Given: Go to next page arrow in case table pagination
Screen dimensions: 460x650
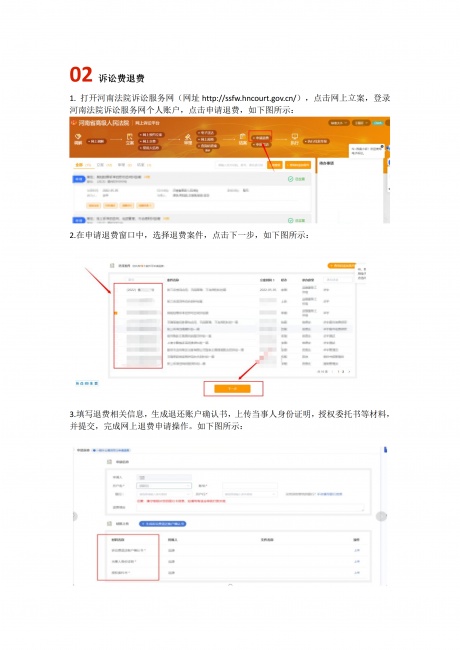Looking at the screenshot, I should pyautogui.click(x=349, y=372).
